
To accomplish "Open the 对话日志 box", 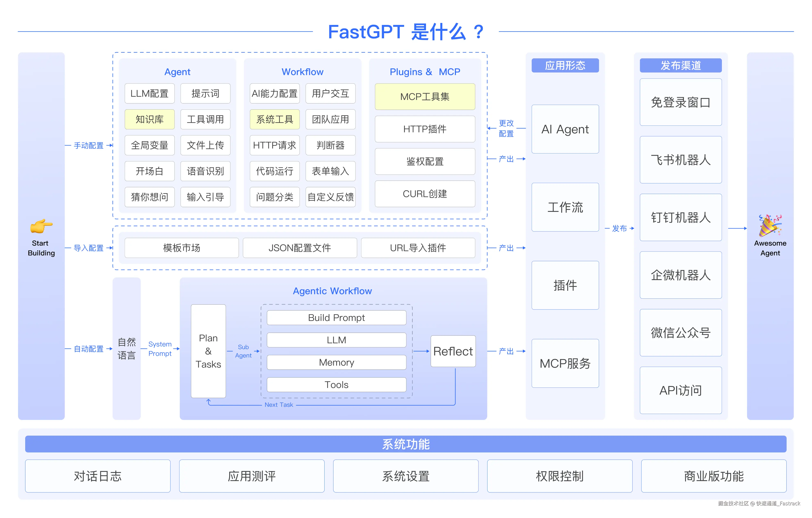I will [x=97, y=476].
